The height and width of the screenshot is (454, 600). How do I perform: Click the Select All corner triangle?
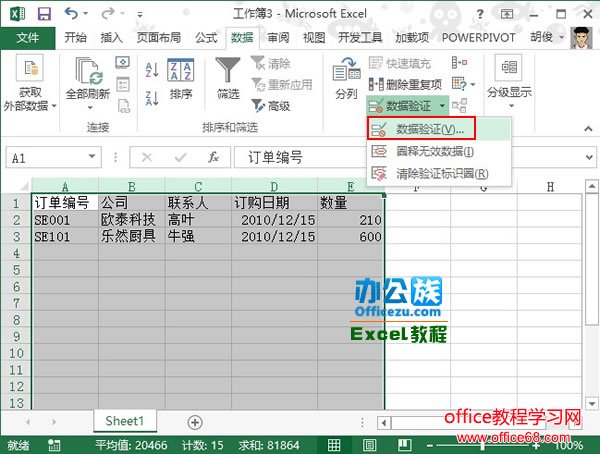click(24, 186)
